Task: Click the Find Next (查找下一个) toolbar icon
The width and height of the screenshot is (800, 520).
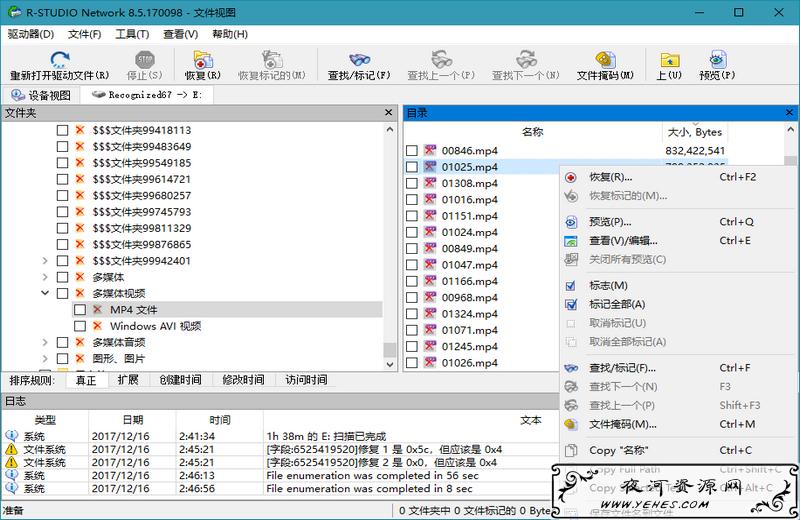Action: [x=526, y=60]
